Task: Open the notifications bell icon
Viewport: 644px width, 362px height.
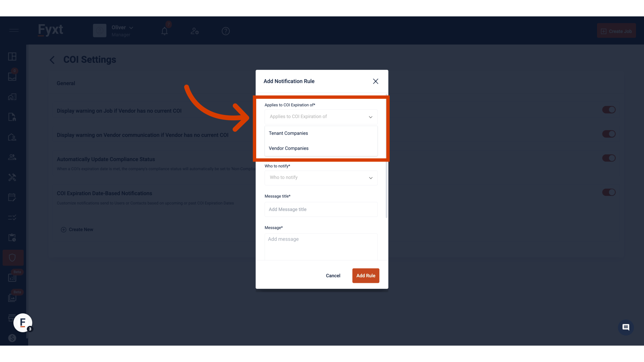Action: pos(164,31)
